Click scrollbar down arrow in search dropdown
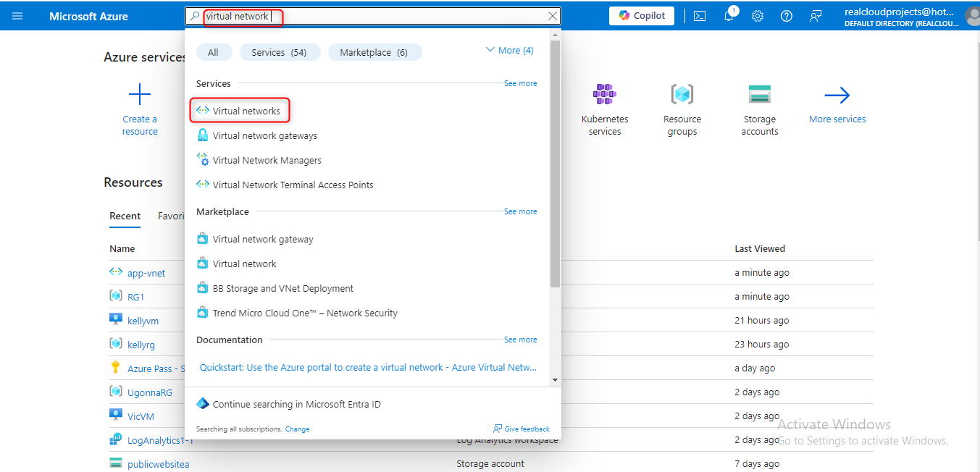The image size is (980, 472). click(x=555, y=379)
